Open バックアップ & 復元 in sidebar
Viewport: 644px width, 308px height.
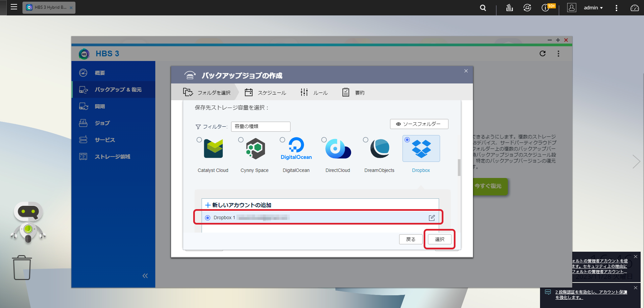pos(113,89)
